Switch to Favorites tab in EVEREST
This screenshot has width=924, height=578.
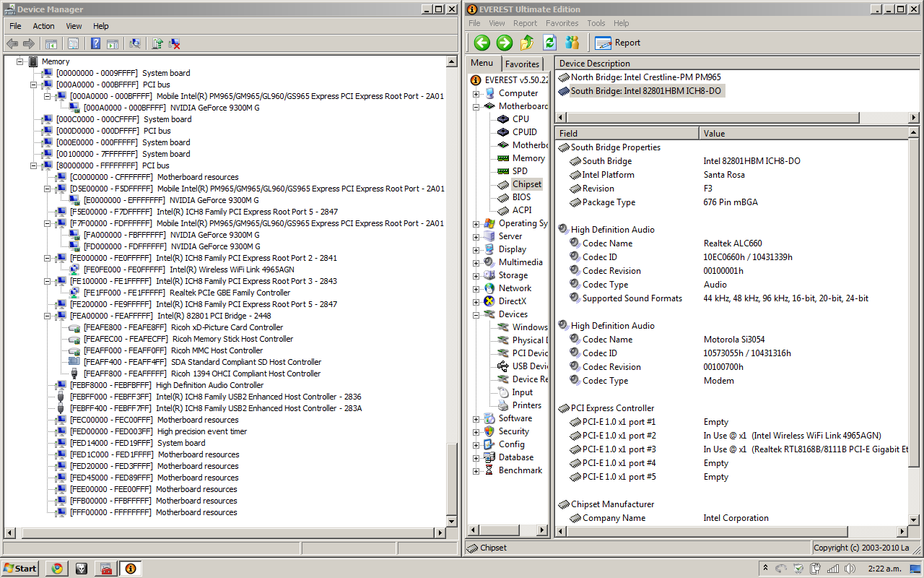coord(522,64)
